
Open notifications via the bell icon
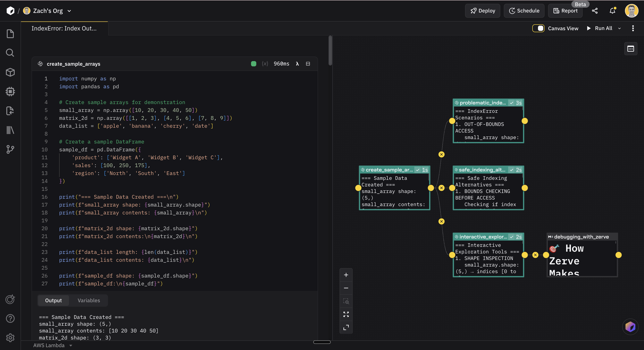[x=612, y=11]
